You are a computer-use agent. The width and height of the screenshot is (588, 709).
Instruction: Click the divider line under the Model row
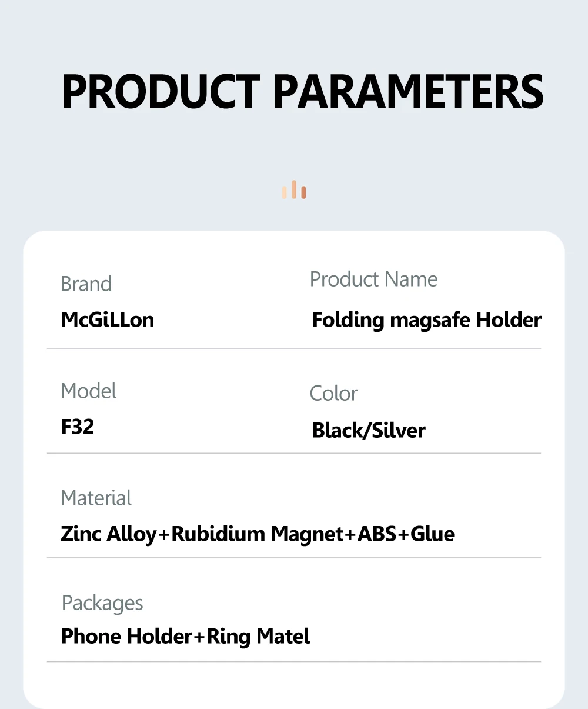click(x=294, y=453)
